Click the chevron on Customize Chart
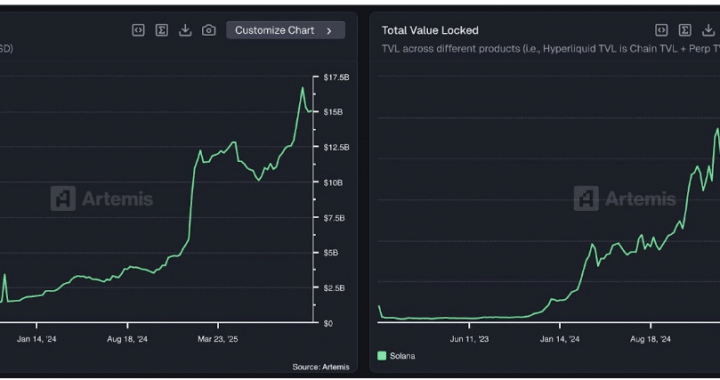The image size is (720, 380). tap(329, 31)
